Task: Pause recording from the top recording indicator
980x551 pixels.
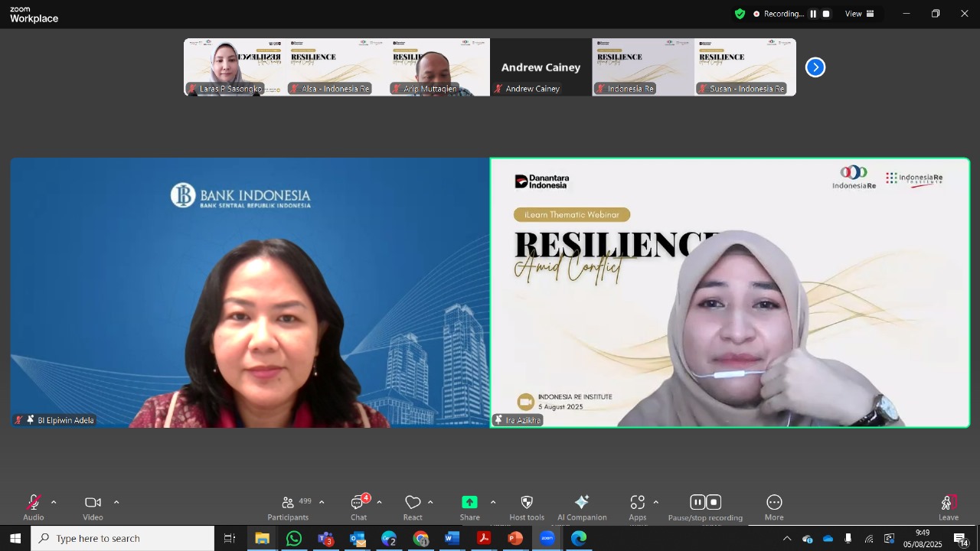Action: coord(813,14)
